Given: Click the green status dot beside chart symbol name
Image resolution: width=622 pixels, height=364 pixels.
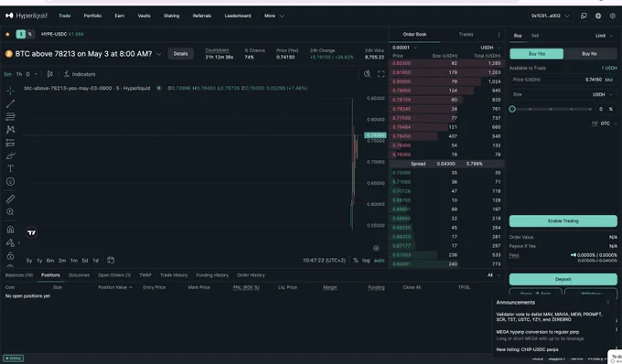Looking at the screenshot, I should [x=158, y=88].
